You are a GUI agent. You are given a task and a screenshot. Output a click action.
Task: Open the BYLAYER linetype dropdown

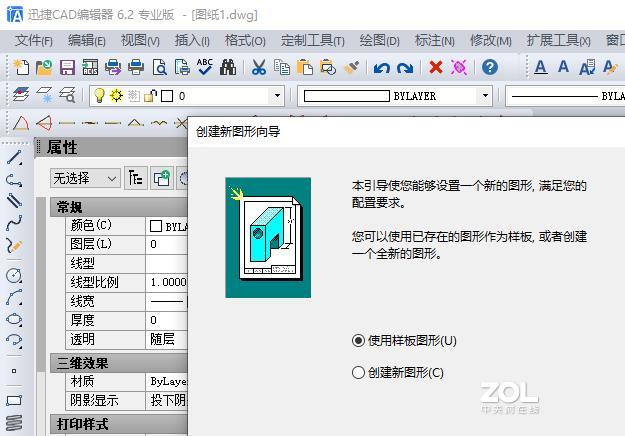coord(565,96)
